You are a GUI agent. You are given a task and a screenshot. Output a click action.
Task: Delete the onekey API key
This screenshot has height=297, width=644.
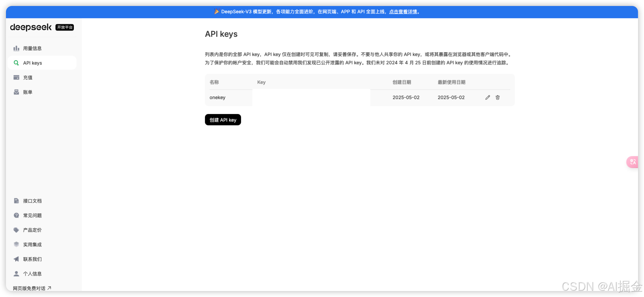tap(498, 97)
